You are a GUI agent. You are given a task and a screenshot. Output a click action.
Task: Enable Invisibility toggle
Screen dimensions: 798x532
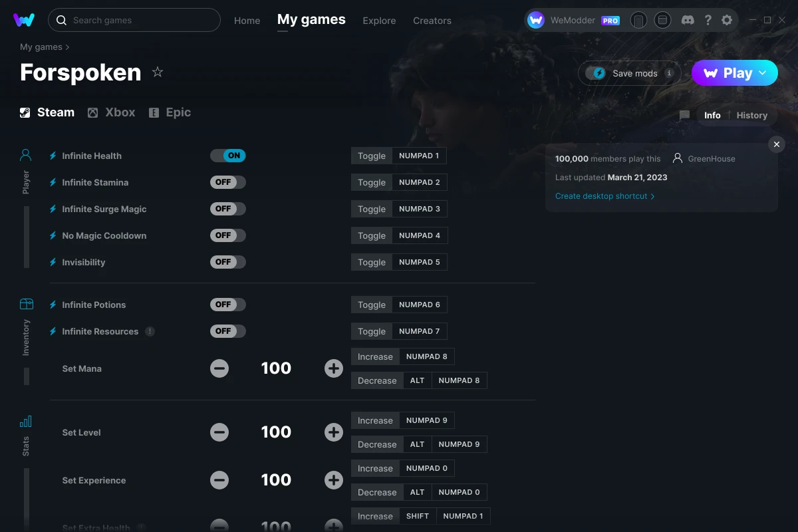[228, 262]
